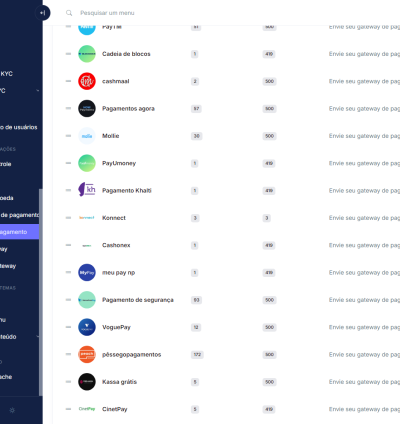Grab the drag handle of Konnect row
Screen dimensions: 400x424
(x=68, y=218)
